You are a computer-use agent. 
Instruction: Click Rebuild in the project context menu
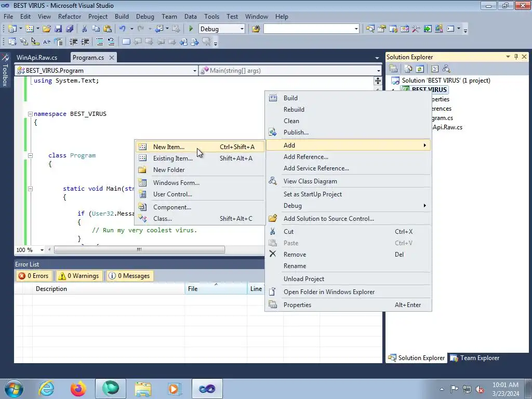[x=348, y=110]
